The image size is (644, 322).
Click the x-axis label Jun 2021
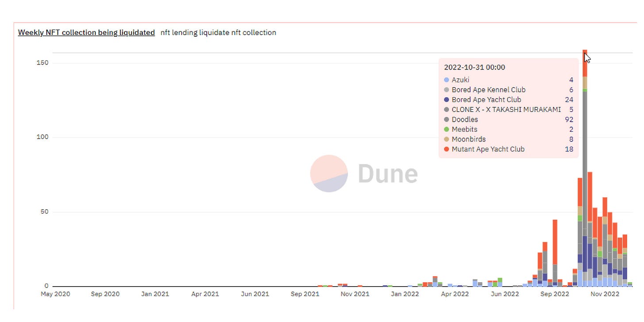(255, 294)
